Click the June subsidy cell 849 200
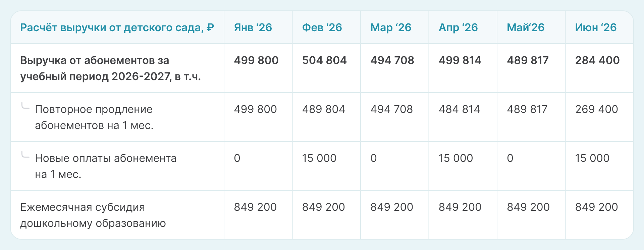Screen dimensions: 644x250 pyautogui.click(x=596, y=207)
